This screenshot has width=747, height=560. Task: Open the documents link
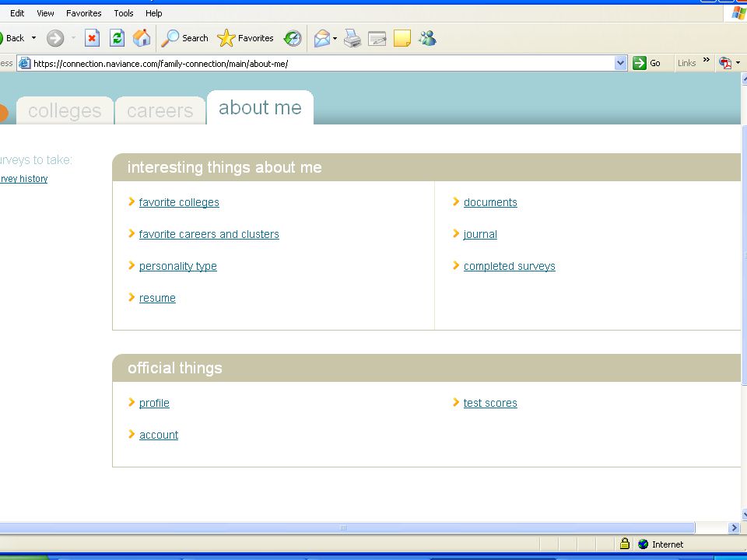pyautogui.click(x=490, y=202)
